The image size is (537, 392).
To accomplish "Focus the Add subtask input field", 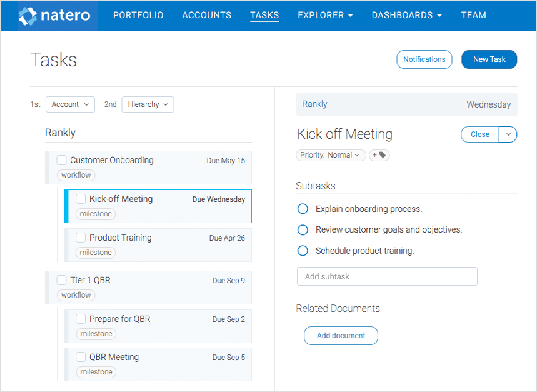I will (387, 276).
